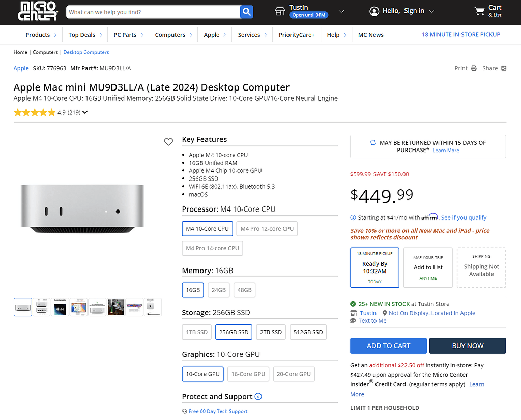Click the Free 60 Day Tech Support headset icon

[184, 411]
